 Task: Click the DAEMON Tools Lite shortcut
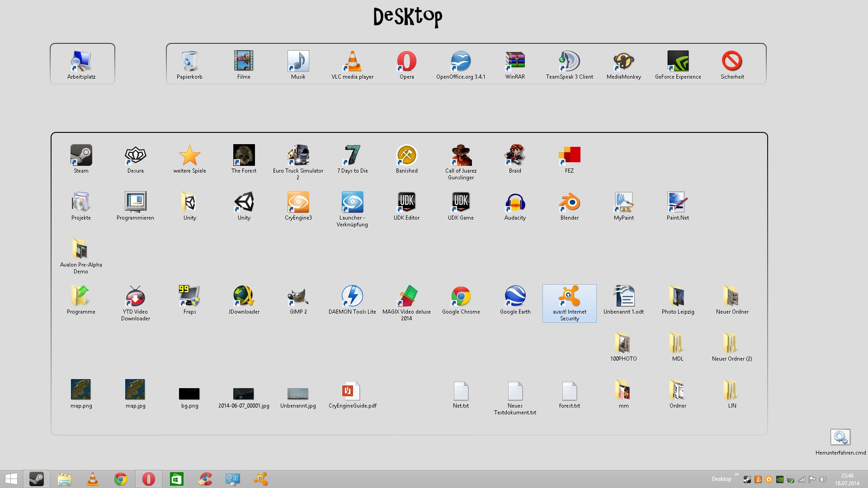tap(352, 296)
